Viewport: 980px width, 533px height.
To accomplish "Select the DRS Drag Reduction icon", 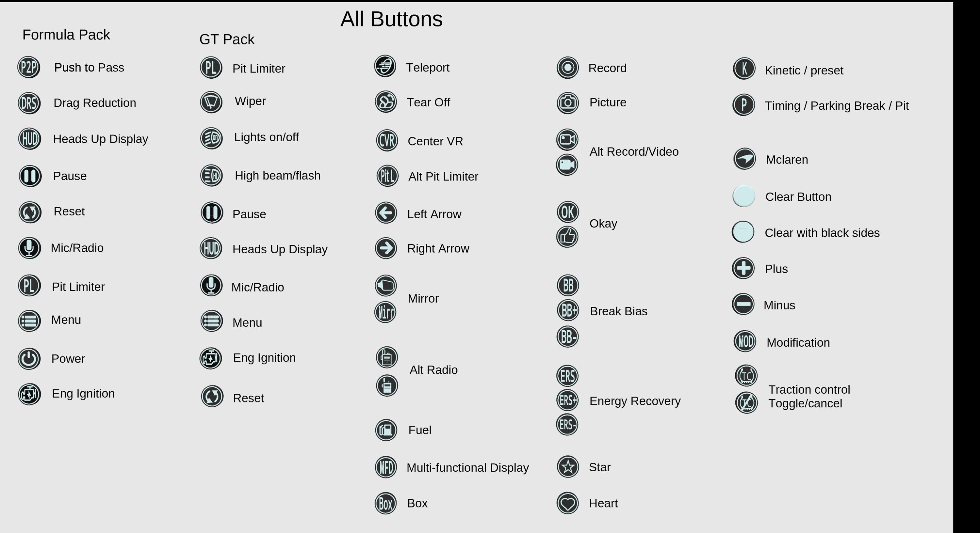I will coord(29,103).
